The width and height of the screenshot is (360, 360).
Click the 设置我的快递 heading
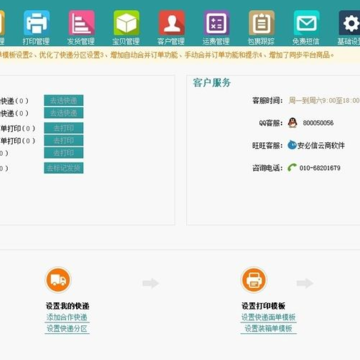coord(67,306)
